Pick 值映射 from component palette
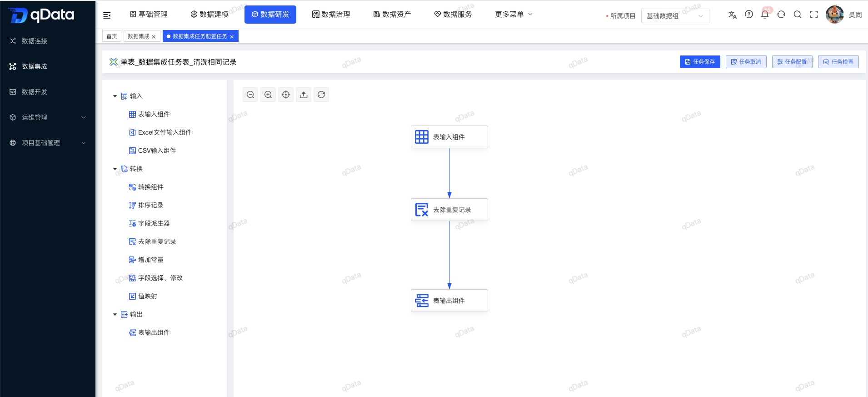The image size is (868, 397). [x=143, y=296]
